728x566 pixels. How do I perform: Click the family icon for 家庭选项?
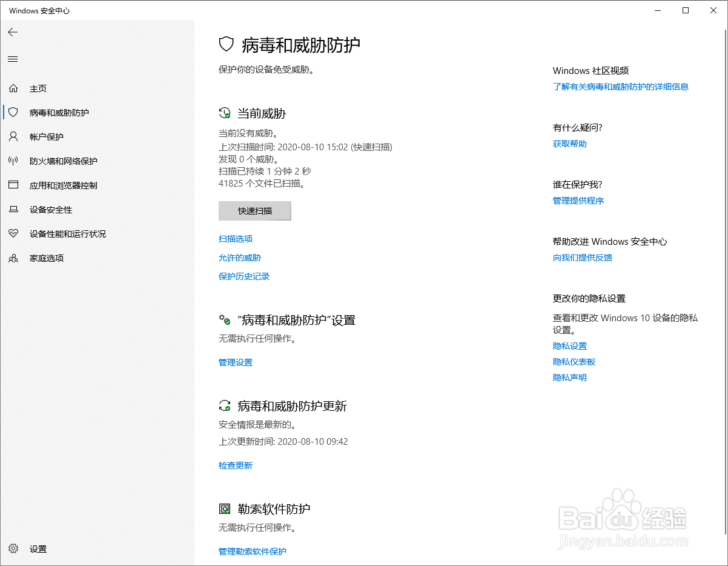tap(13, 258)
